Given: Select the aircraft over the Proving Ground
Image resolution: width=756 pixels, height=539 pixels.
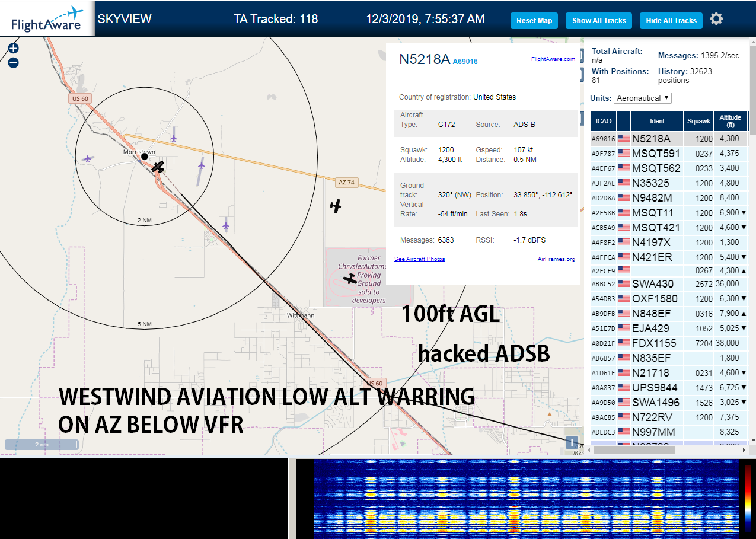Looking at the screenshot, I should click(x=352, y=279).
